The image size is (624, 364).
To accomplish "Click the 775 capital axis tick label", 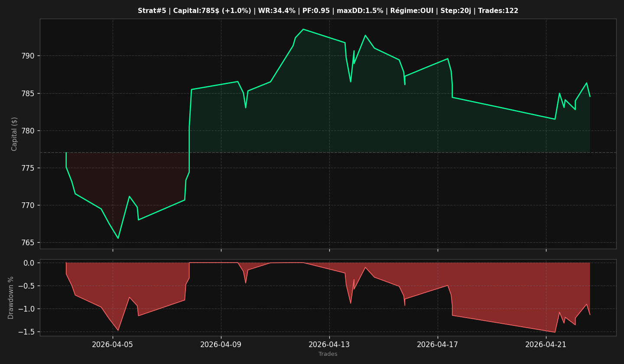I will coord(29,168).
